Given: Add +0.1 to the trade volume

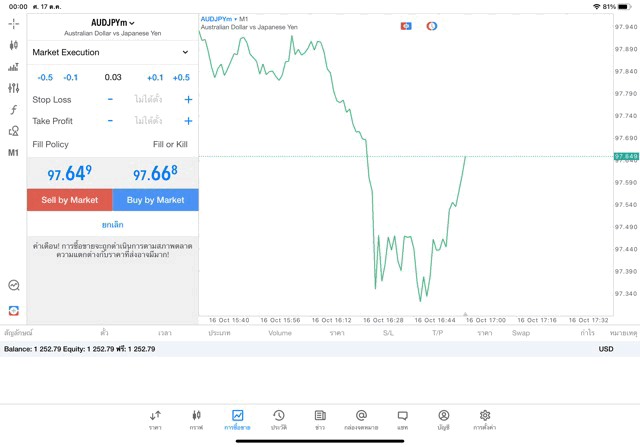Looking at the screenshot, I should [x=155, y=77].
